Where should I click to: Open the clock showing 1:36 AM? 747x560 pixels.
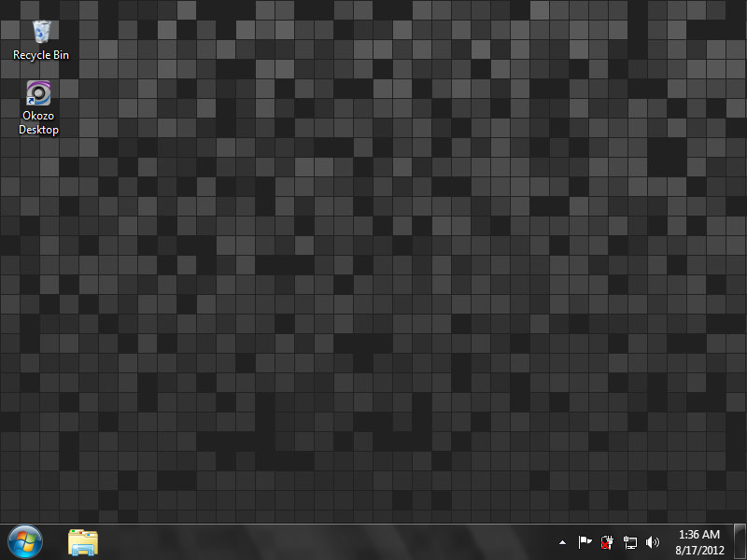click(x=698, y=535)
